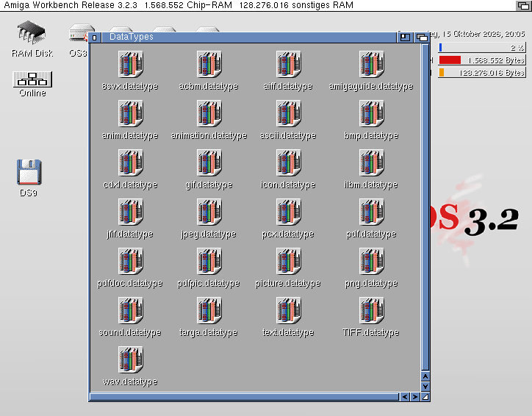Click the red 1.568.552 Bytes memory gauge
Viewport: 532px width, 416px height.
coord(482,60)
